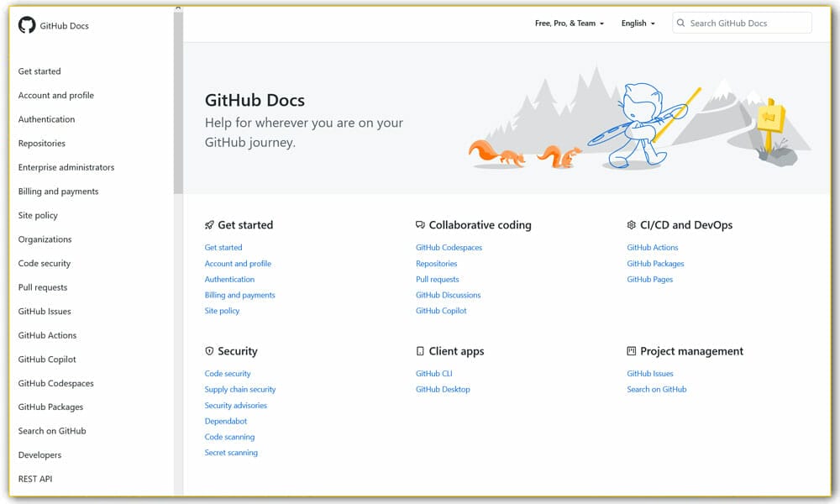Select the rocket icon beside Get started
This screenshot has height=504, width=840.
[x=208, y=225]
